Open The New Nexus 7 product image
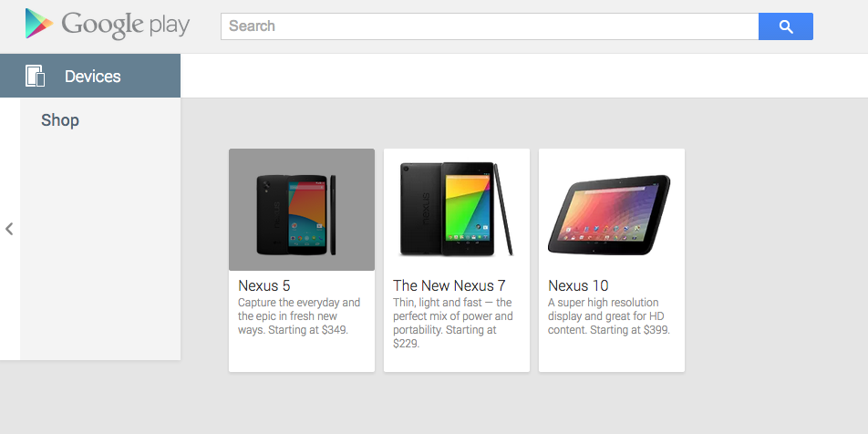Image resolution: width=868 pixels, height=434 pixels. pos(457,210)
